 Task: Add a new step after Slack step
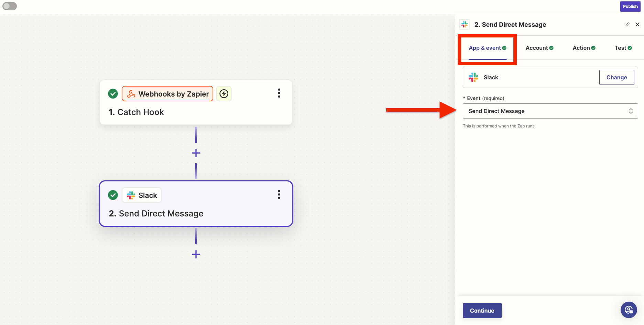(196, 254)
